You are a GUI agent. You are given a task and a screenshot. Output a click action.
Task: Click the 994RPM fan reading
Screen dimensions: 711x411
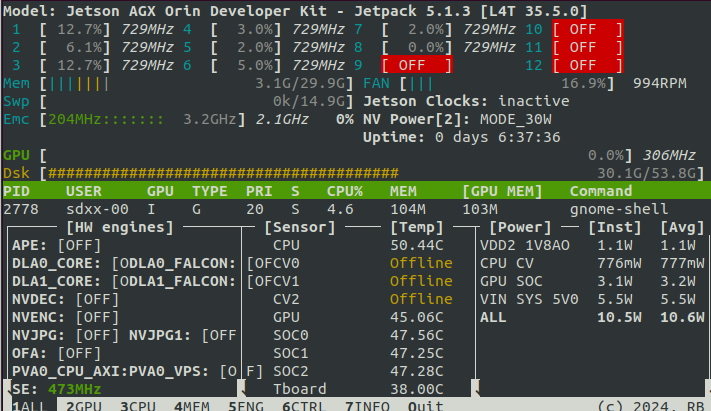pos(660,83)
